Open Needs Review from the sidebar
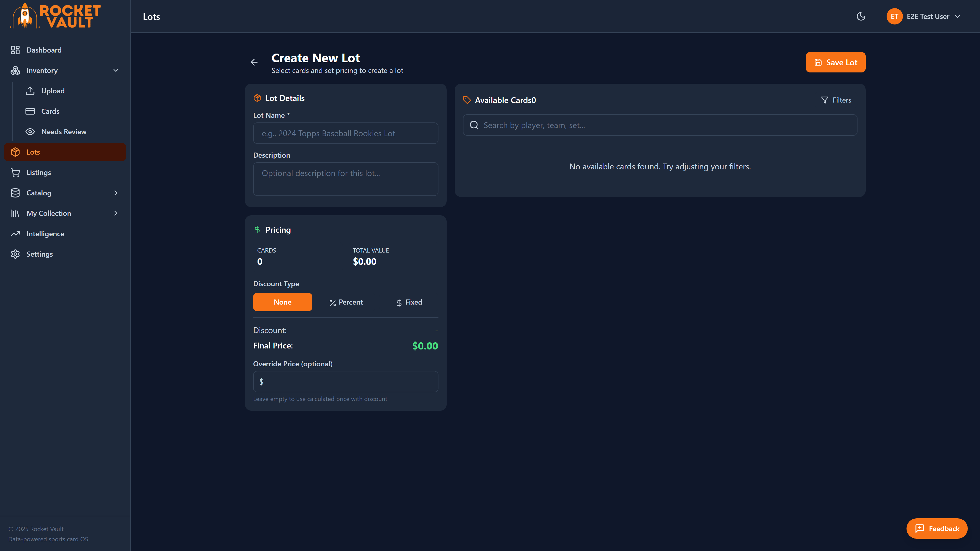This screenshot has width=980, height=551. [x=64, y=131]
